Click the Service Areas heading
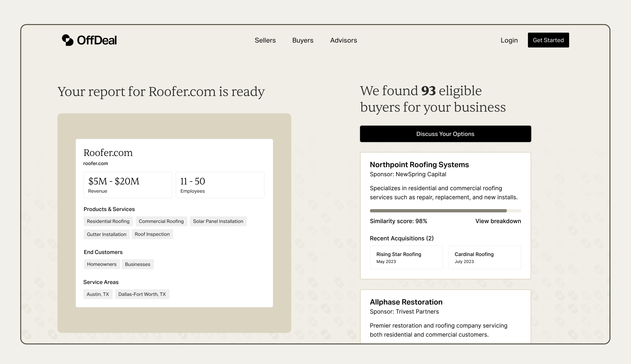The height and width of the screenshot is (364, 631). pyautogui.click(x=101, y=282)
